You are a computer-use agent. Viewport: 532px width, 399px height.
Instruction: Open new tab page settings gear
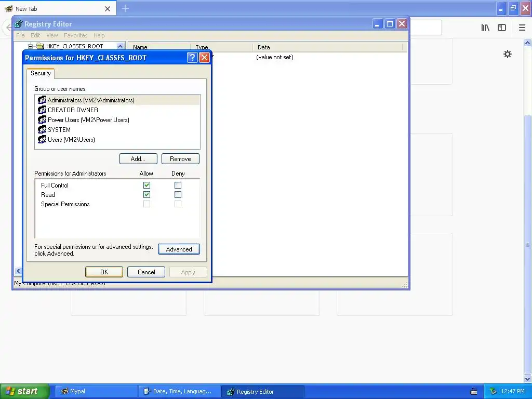(x=507, y=54)
